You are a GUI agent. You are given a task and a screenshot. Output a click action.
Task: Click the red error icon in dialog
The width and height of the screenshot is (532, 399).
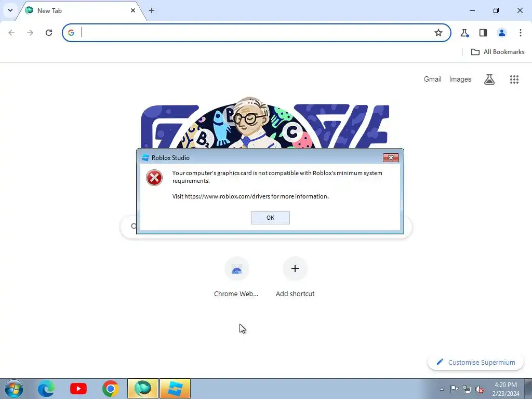(154, 178)
